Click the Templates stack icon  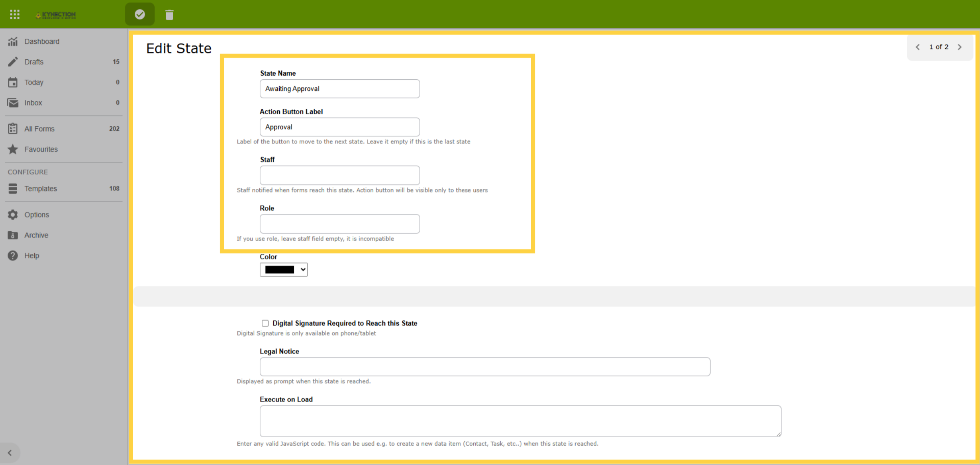(13, 188)
